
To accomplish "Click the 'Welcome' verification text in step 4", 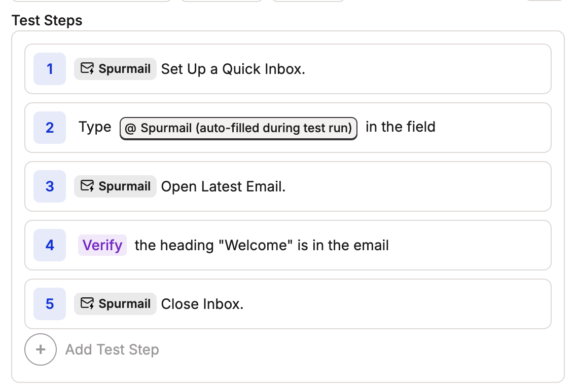I will point(261,245).
